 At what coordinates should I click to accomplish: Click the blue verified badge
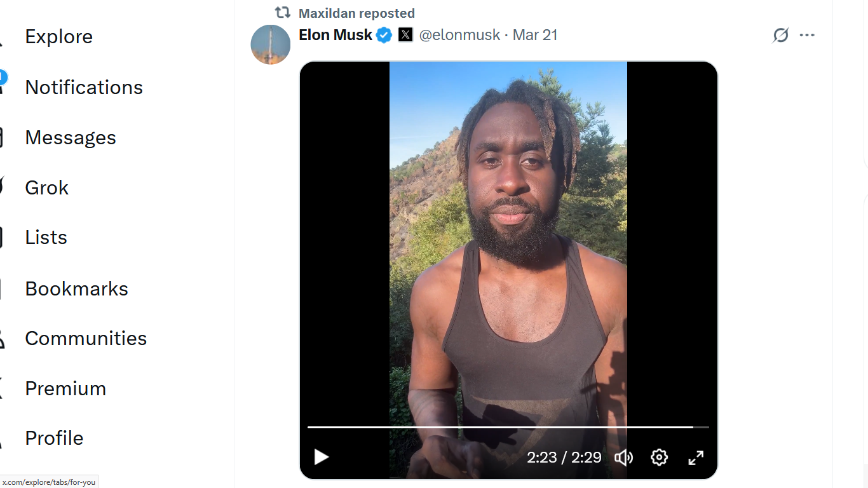point(384,36)
